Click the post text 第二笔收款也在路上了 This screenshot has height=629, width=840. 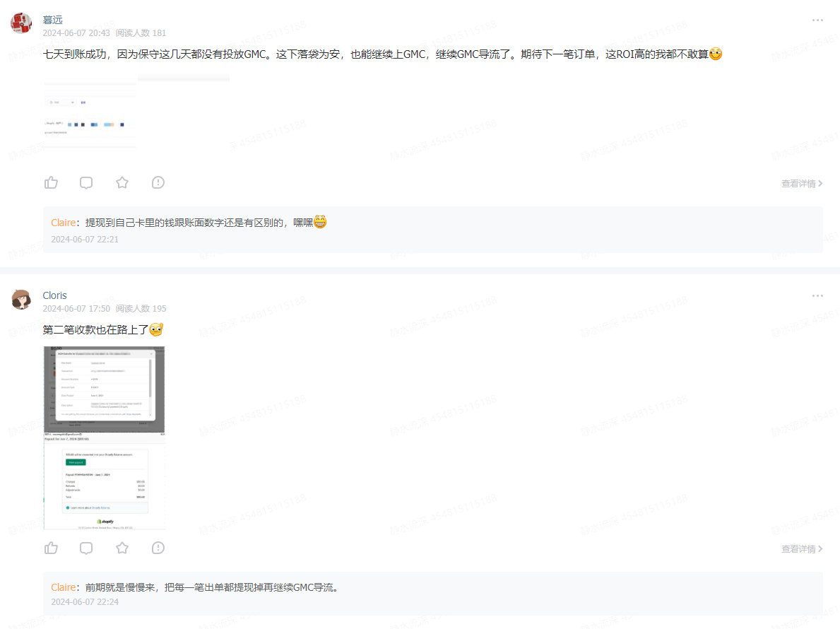click(95, 330)
